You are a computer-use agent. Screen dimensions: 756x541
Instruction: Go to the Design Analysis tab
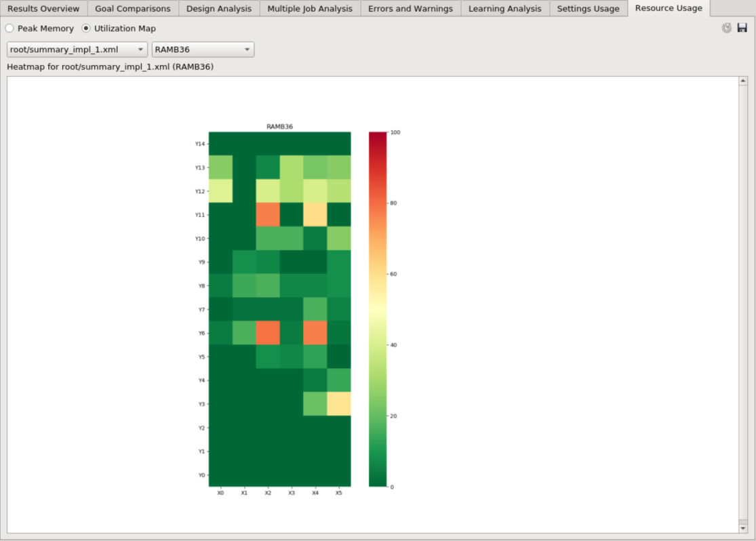tap(219, 9)
